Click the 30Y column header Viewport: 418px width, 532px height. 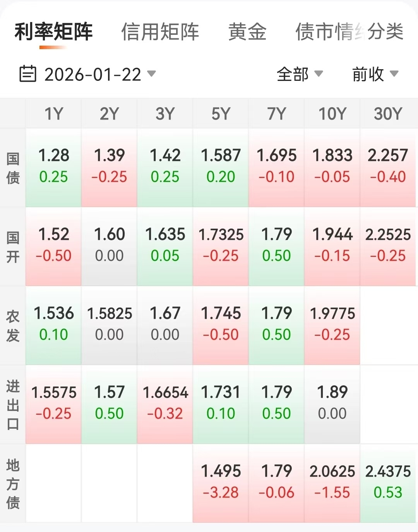388,114
